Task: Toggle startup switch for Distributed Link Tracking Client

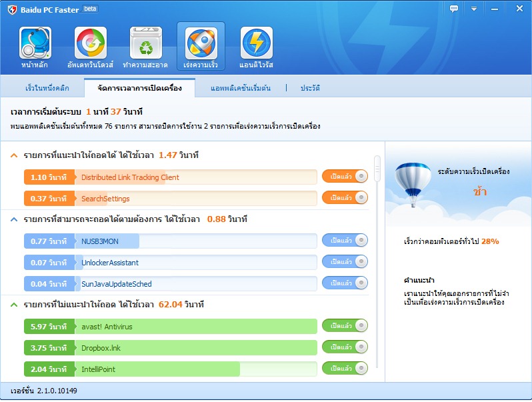Action: point(345,177)
